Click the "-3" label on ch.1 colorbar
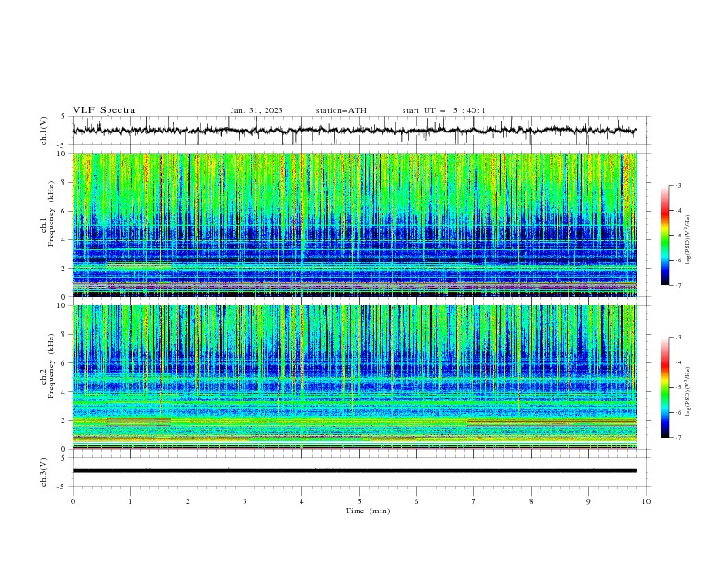 (677, 185)
